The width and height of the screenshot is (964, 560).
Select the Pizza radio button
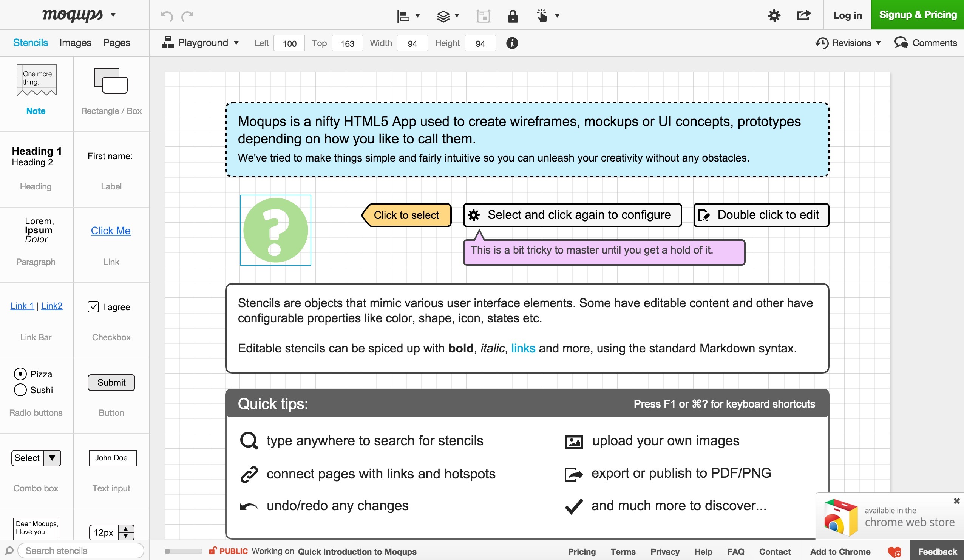(x=20, y=374)
